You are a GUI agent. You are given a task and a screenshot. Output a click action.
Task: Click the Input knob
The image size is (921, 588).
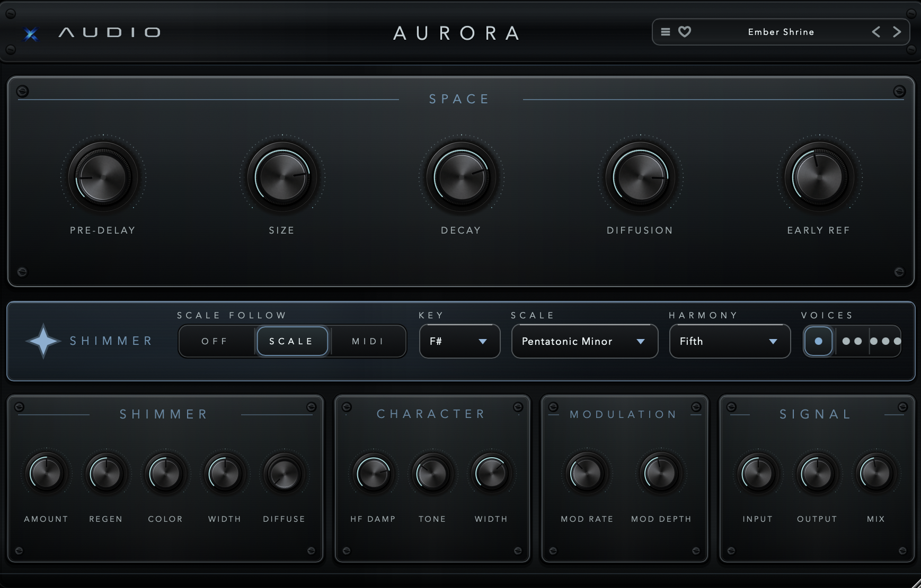point(758,473)
